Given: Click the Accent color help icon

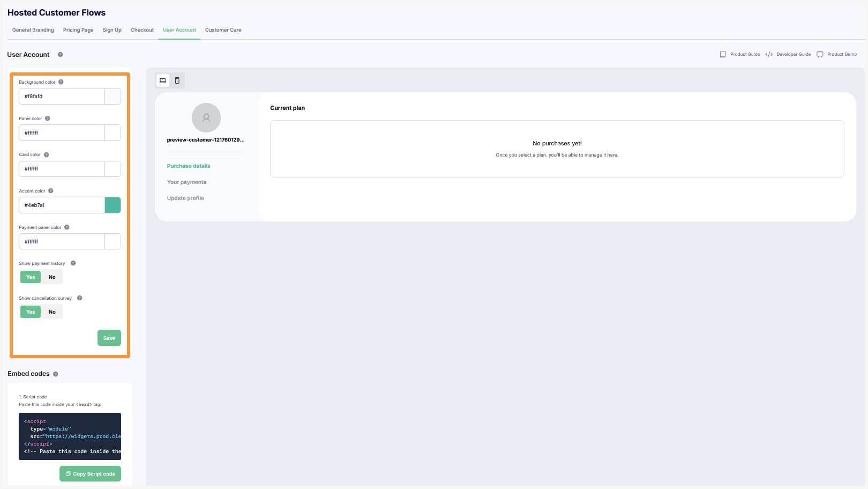Looking at the screenshot, I should pos(51,191).
